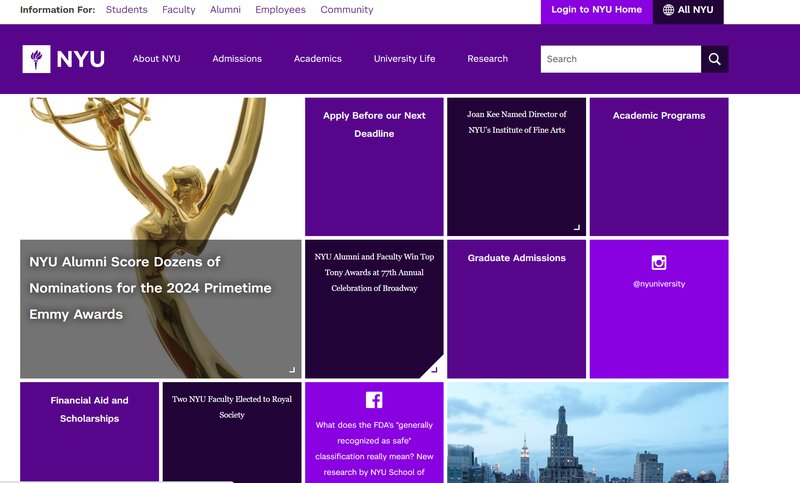Expand the Tony Awards tile corner arrow
800x483 pixels.
(434, 369)
